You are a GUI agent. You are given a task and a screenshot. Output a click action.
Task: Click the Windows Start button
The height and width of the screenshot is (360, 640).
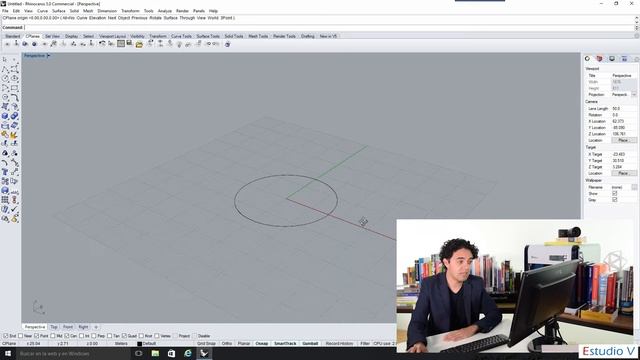pos(8,353)
